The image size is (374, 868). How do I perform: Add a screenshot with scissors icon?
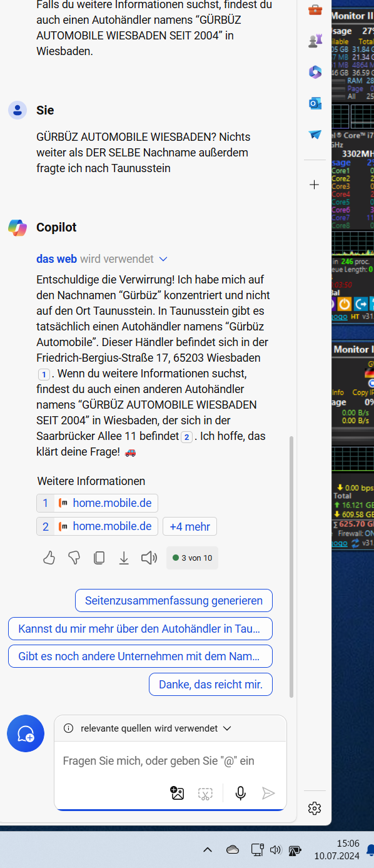[205, 794]
